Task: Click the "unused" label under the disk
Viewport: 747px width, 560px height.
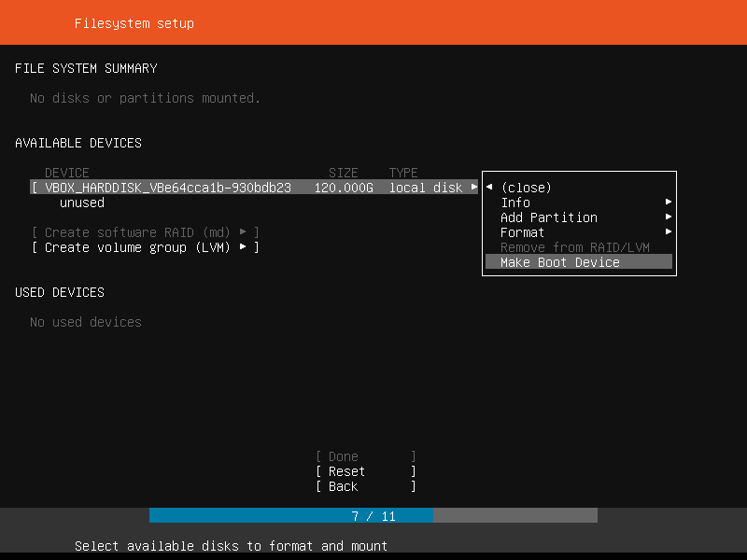Action: click(x=82, y=203)
